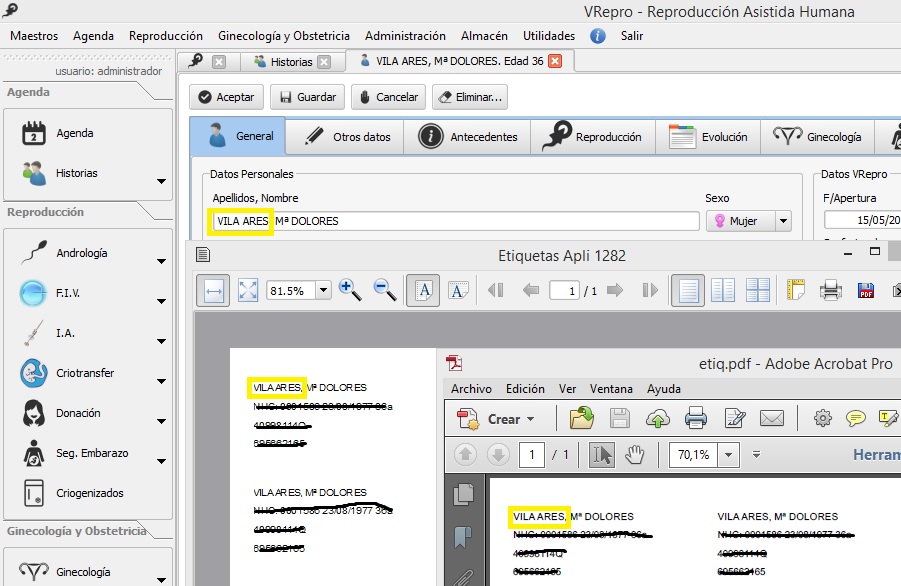Switch to two-page view in Etiquetas
The width and height of the screenshot is (901, 586).
[x=722, y=290]
